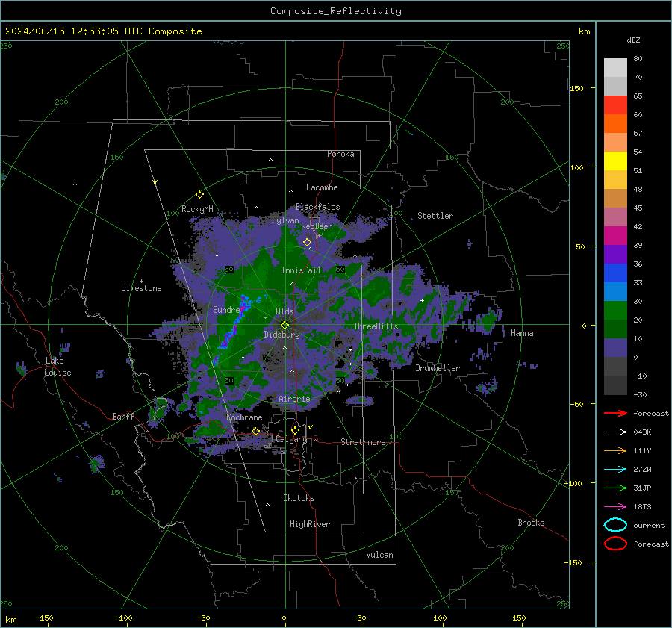Click the red 'forecast' ellipse icon
The width and height of the screenshot is (672, 628).
coord(615,544)
